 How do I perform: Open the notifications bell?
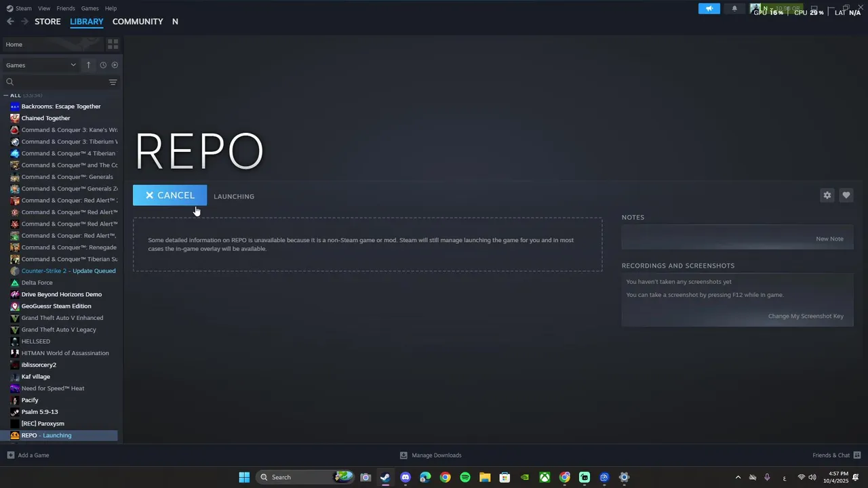click(734, 9)
